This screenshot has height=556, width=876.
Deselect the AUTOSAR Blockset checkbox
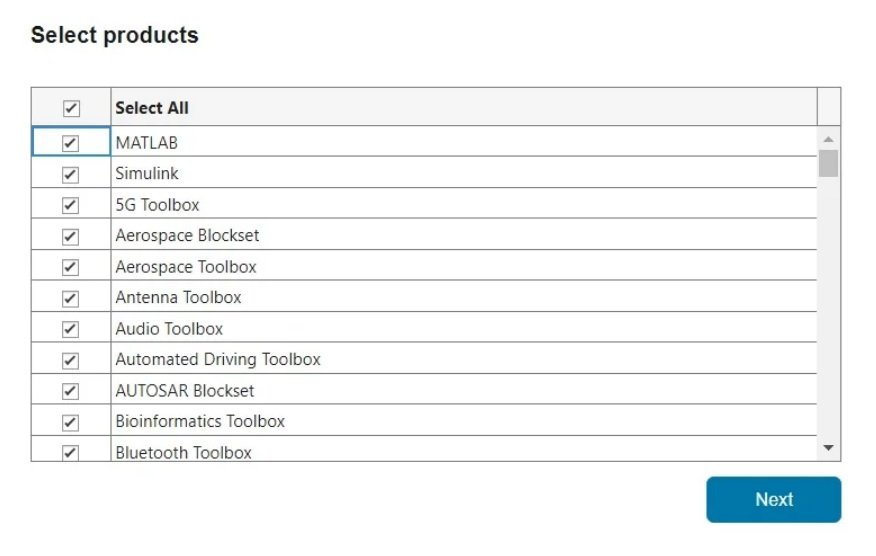coord(70,391)
